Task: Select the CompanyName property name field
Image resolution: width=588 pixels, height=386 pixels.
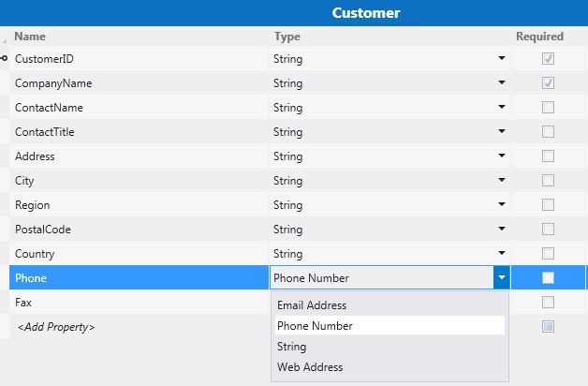Action: pyautogui.click(x=53, y=83)
